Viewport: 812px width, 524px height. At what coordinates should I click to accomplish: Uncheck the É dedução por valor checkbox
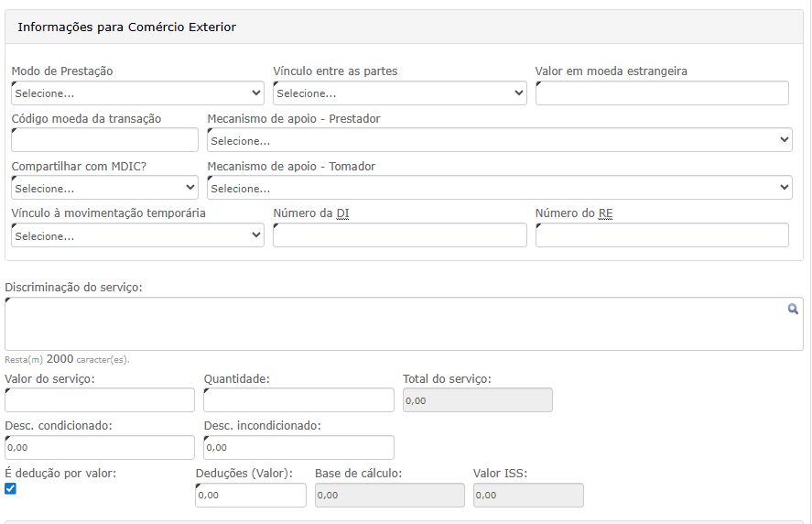[10, 488]
